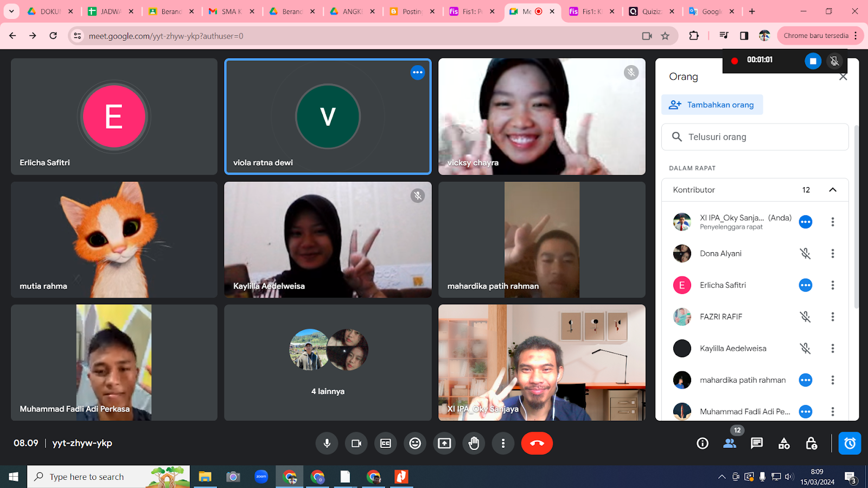Close the Orang side panel
The image size is (868, 488).
pos(843,76)
